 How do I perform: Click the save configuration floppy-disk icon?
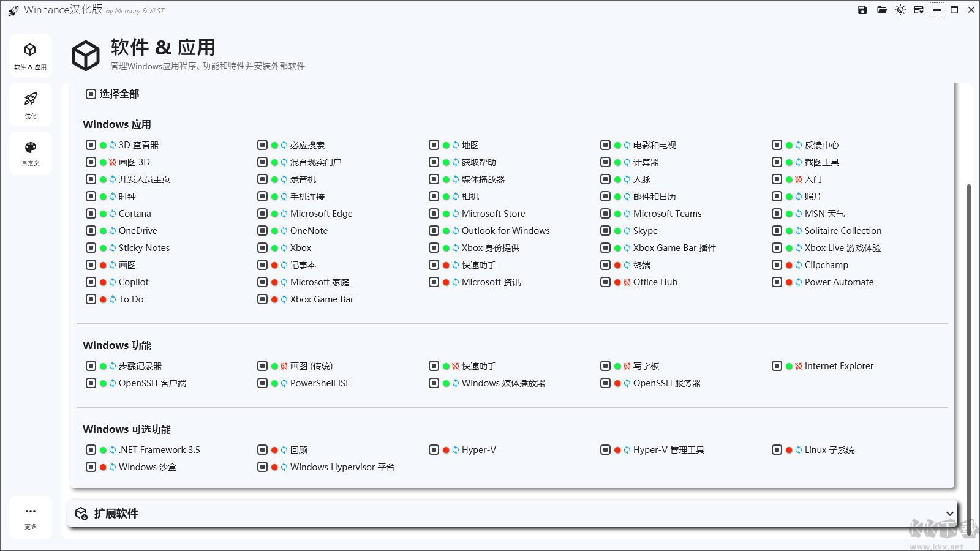(862, 10)
